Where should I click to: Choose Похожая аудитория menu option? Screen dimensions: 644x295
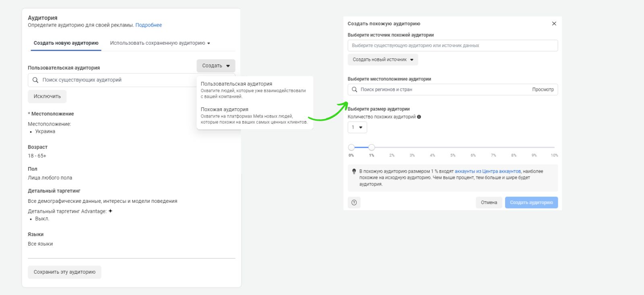225,109
